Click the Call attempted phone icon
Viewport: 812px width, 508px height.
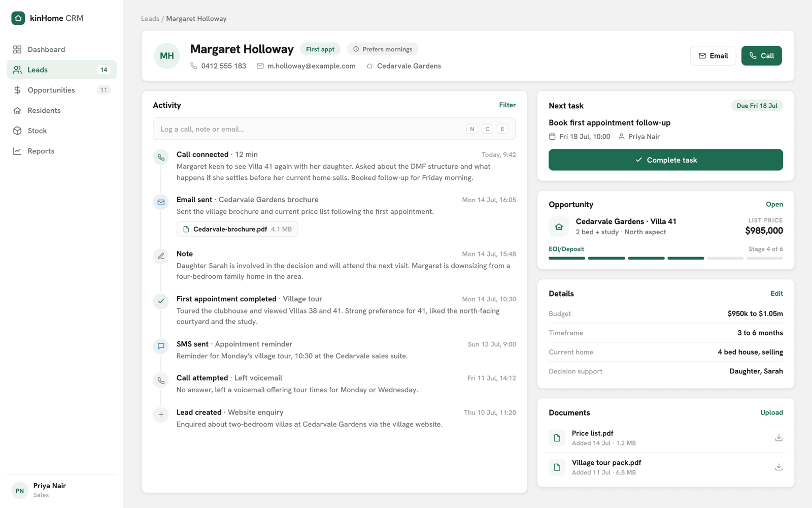click(161, 380)
